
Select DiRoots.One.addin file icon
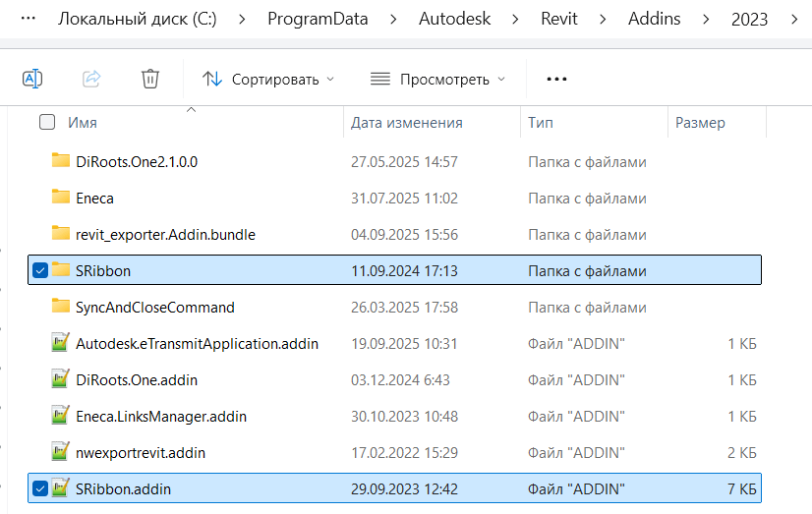click(x=61, y=378)
